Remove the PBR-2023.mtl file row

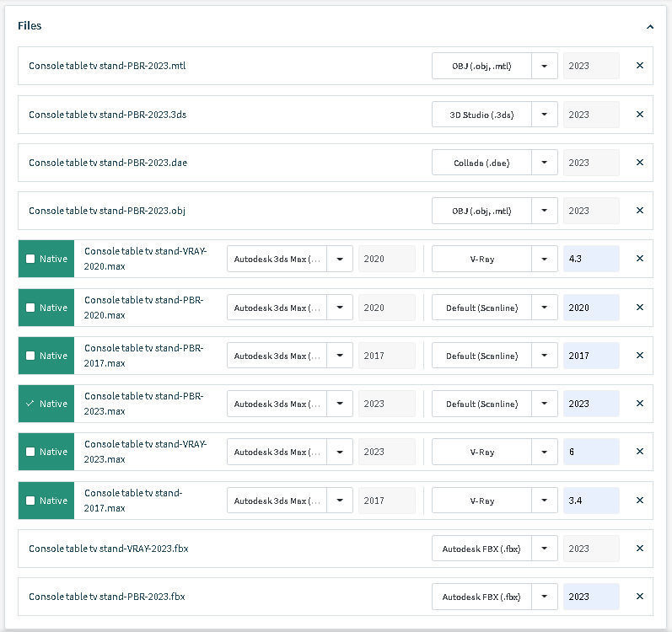pos(640,66)
